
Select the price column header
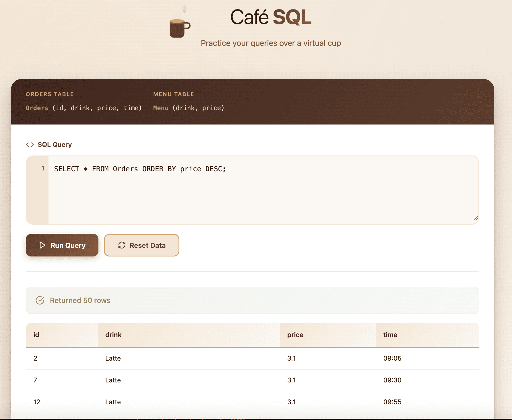pyautogui.click(x=295, y=335)
